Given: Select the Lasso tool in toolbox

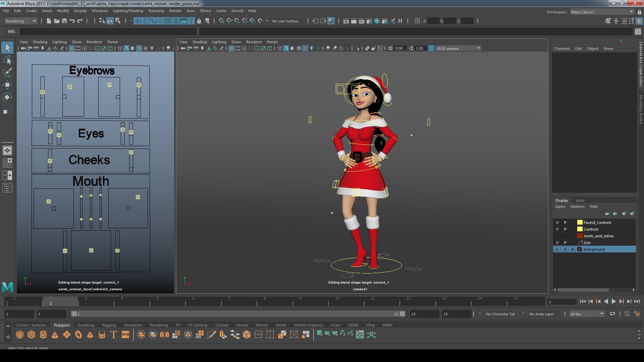Looking at the screenshot, I should [x=7, y=60].
